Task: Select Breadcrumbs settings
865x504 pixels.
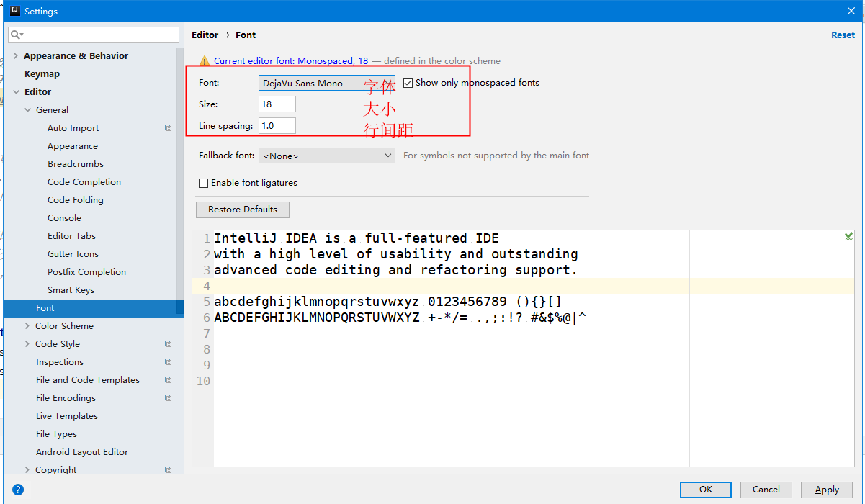Action: pos(76,164)
